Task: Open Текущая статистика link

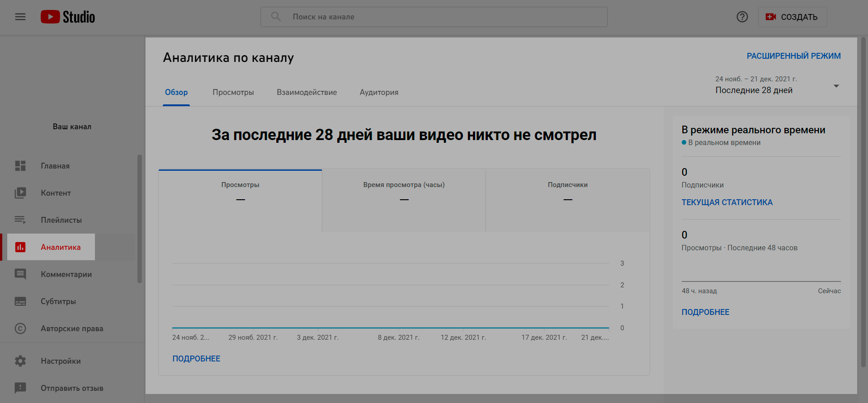Action: pyautogui.click(x=727, y=202)
